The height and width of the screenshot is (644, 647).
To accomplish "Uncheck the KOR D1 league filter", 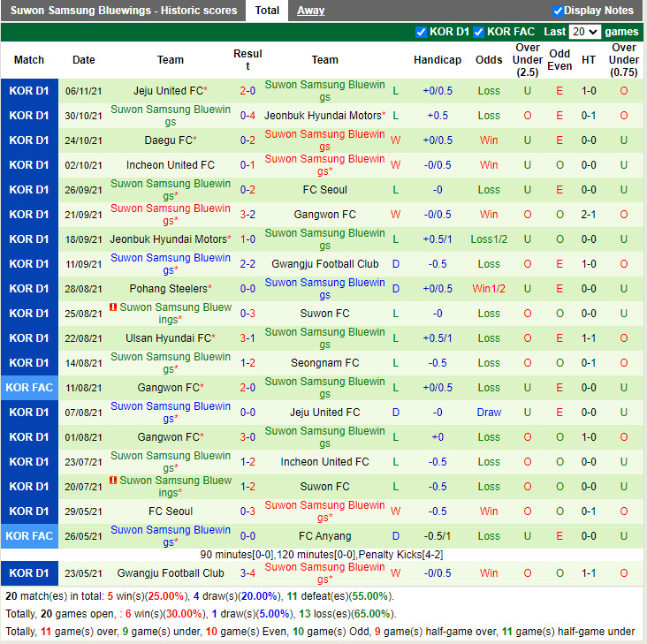I will (421, 32).
